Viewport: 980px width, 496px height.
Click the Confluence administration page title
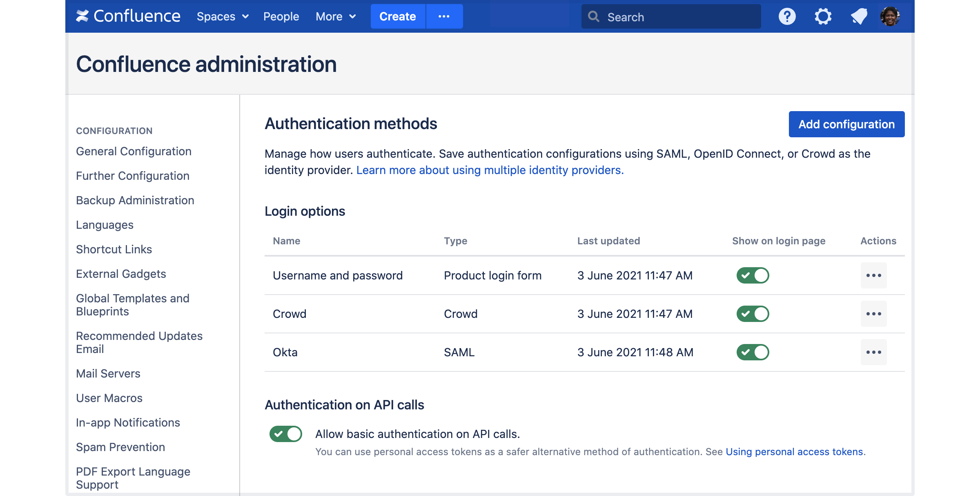[206, 64]
